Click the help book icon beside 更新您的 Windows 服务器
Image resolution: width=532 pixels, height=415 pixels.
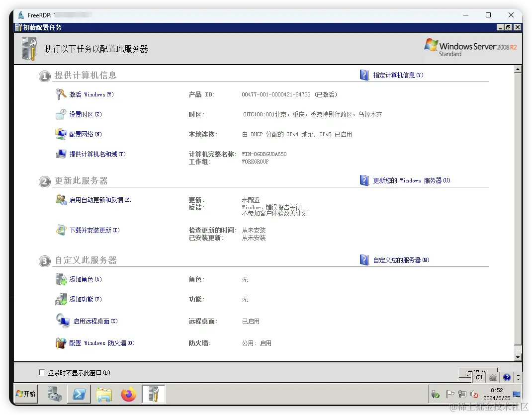tap(364, 180)
